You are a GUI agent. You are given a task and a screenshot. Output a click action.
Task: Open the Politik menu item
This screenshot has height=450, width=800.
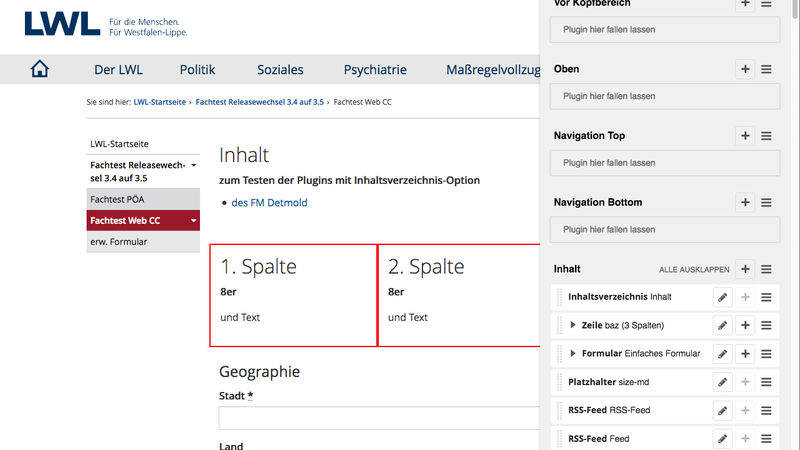[197, 69]
